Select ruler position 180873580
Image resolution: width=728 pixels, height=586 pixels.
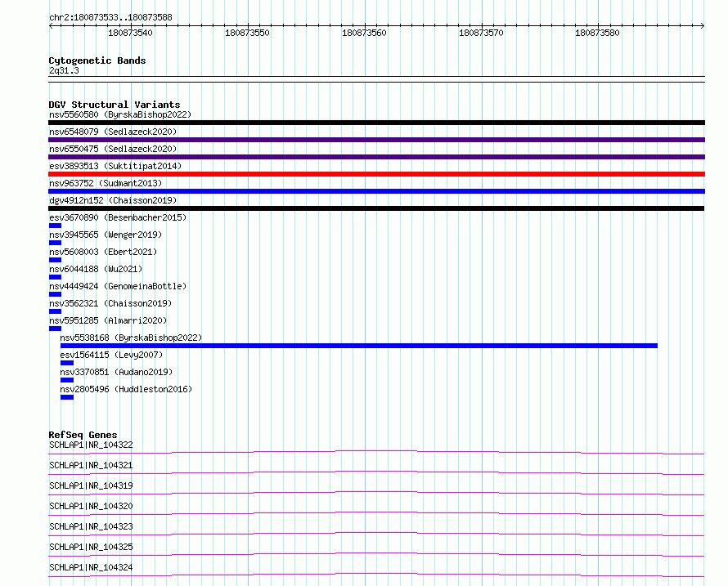click(x=597, y=33)
